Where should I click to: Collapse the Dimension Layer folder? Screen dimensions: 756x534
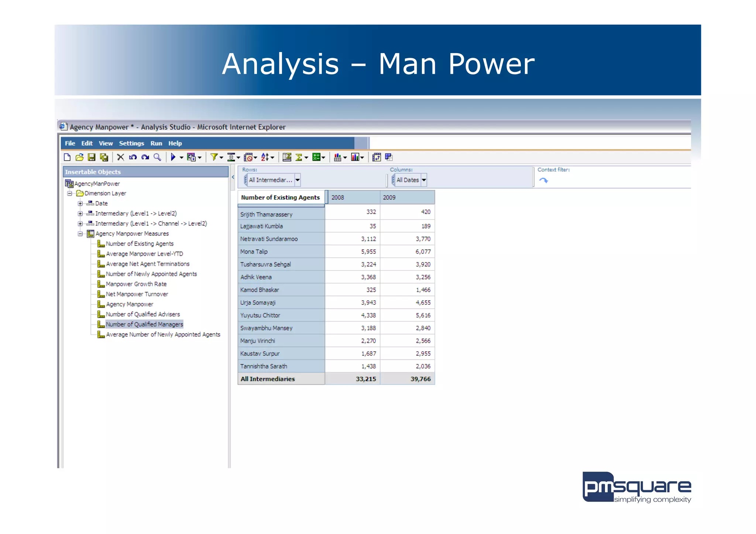pyautogui.click(x=69, y=193)
